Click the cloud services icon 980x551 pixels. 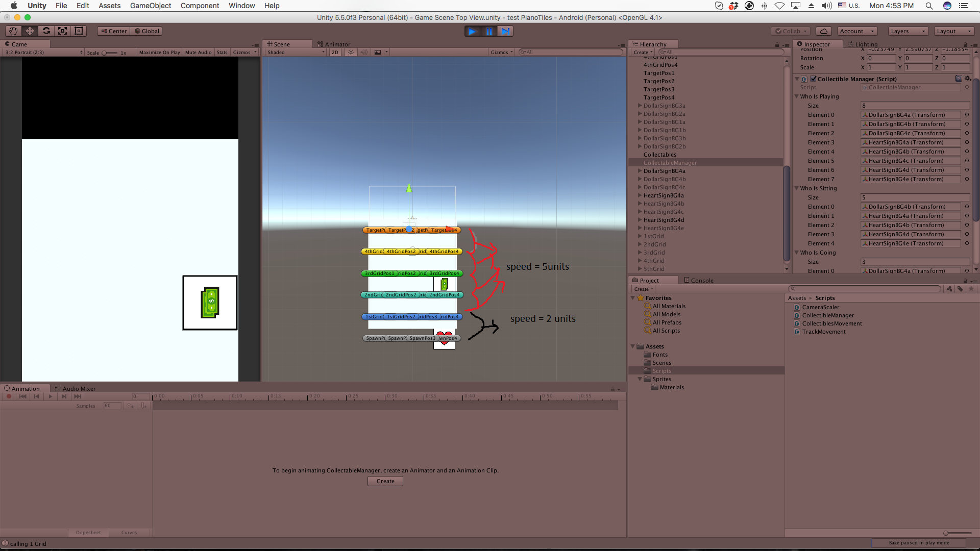[x=824, y=31]
